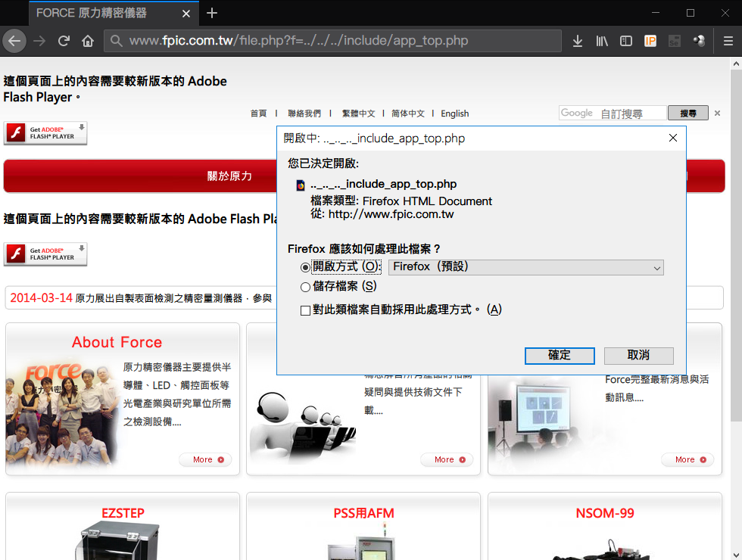Open the NSOM-99 product title

point(605,513)
